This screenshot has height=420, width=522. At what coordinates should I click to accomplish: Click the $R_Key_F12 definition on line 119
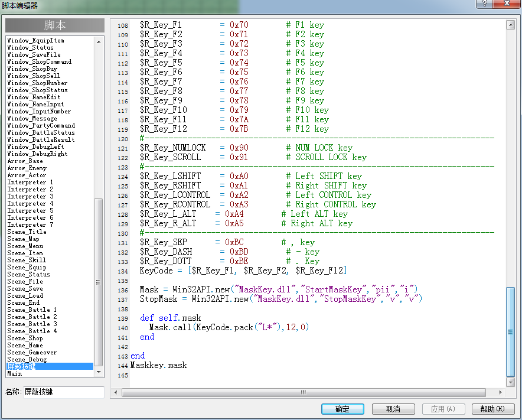(x=234, y=129)
